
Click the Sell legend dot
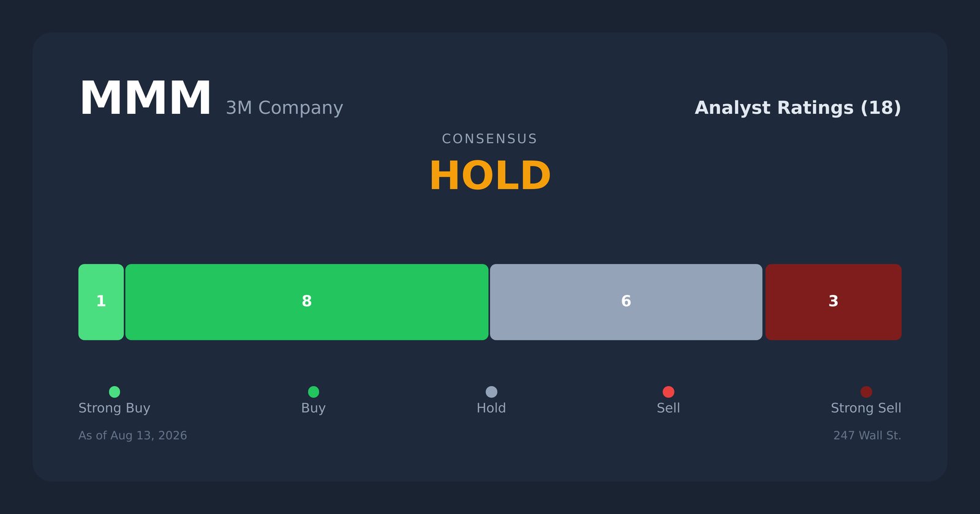point(668,392)
